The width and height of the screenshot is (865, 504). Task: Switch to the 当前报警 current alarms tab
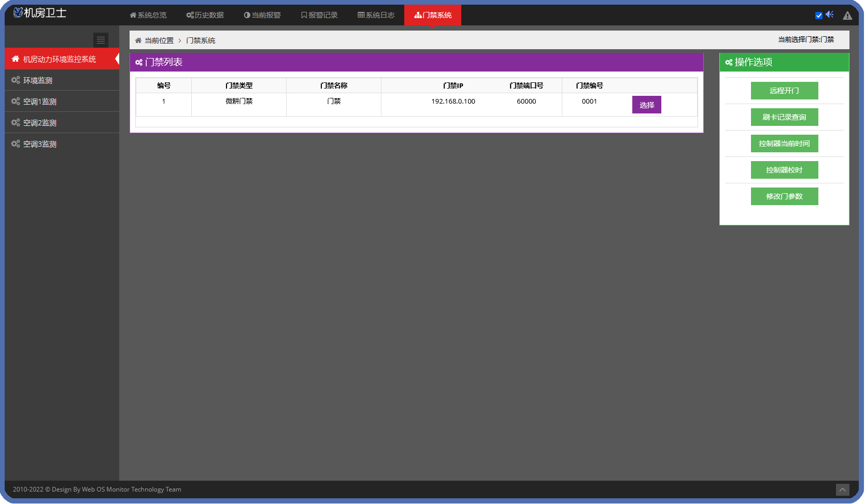point(262,15)
